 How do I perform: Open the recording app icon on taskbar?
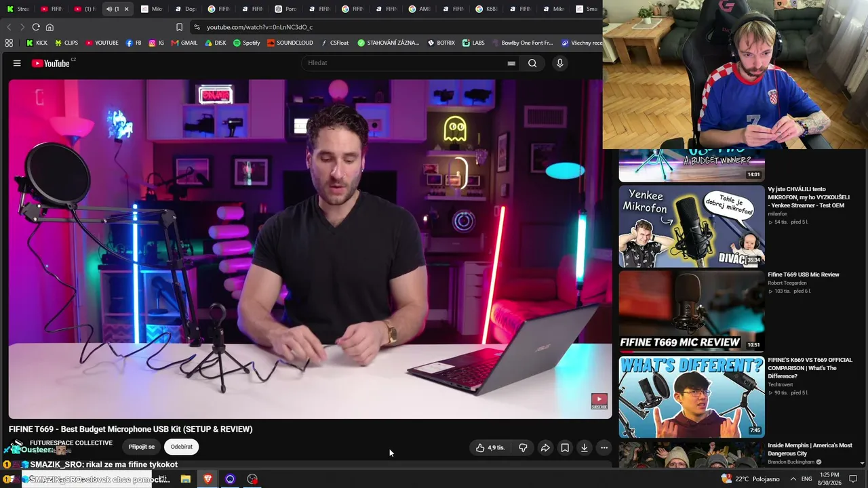(x=252, y=479)
